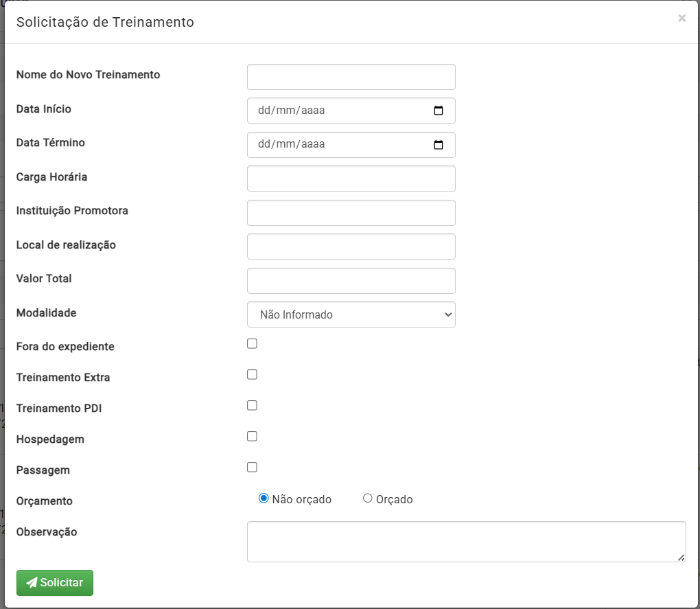The width and height of the screenshot is (700, 609).
Task: Focus the Local de realização field
Action: [x=351, y=246]
